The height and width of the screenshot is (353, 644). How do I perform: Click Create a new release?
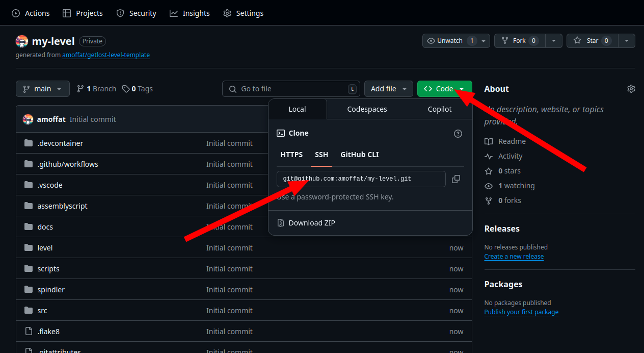point(514,257)
